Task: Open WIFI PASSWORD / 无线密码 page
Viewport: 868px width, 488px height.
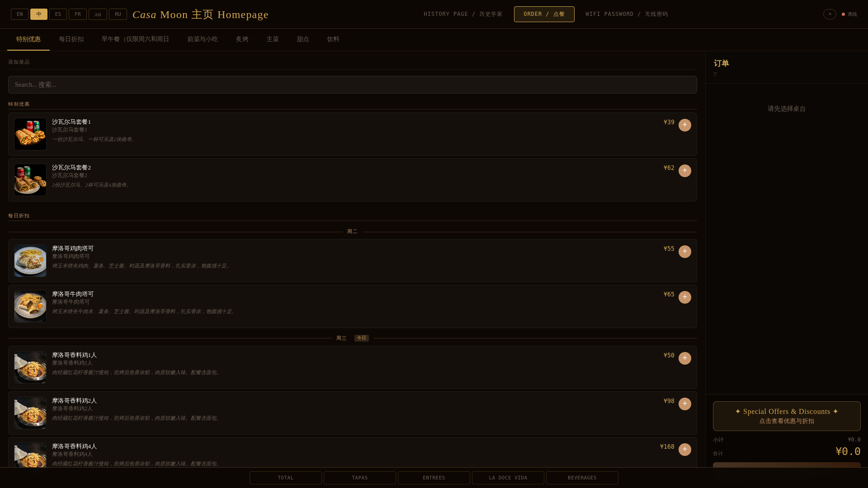Action: tap(627, 14)
